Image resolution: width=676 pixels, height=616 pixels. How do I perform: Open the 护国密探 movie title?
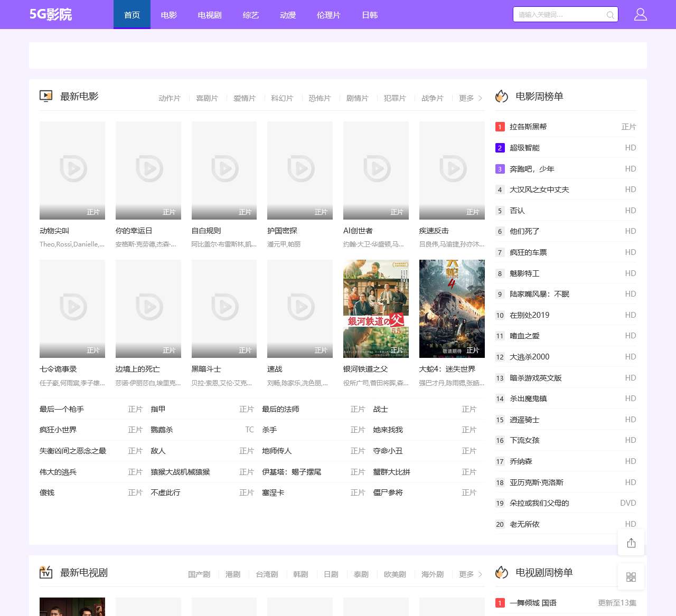pos(283,231)
